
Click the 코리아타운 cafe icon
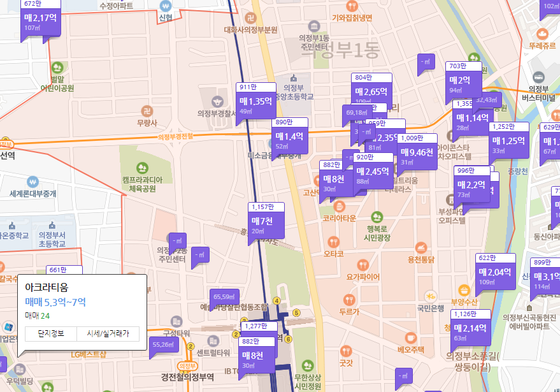[339, 206]
